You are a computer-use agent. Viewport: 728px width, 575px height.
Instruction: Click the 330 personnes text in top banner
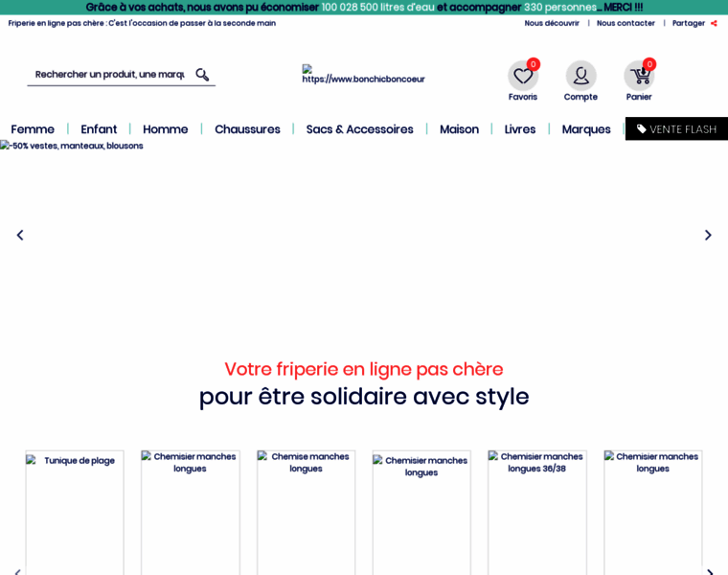pos(560,7)
